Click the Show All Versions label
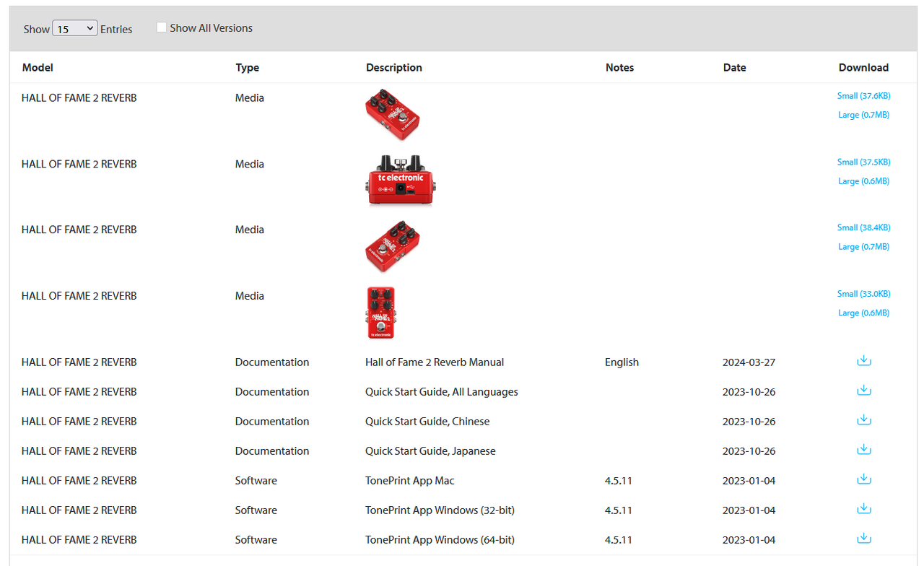Image resolution: width=924 pixels, height=566 pixels. pyautogui.click(x=212, y=28)
